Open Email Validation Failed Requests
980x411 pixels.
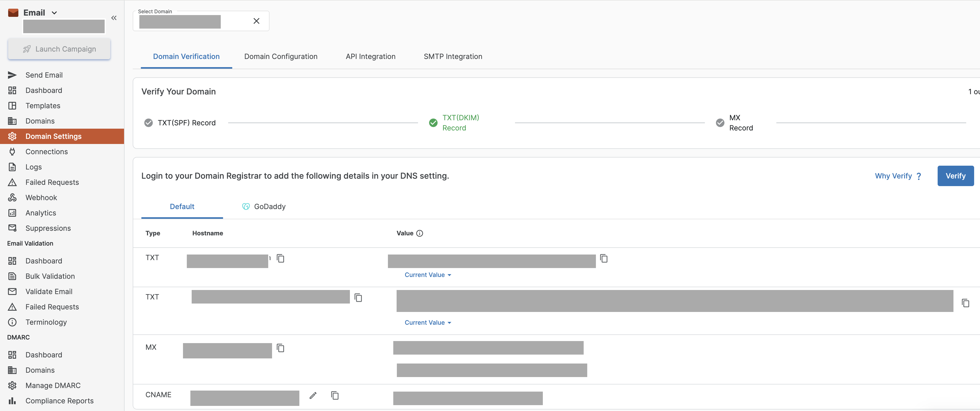62,307
